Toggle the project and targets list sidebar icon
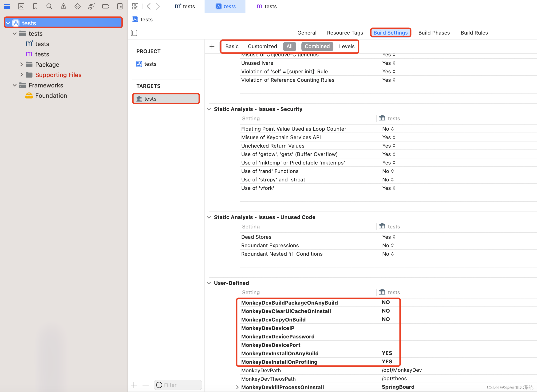 click(x=134, y=33)
